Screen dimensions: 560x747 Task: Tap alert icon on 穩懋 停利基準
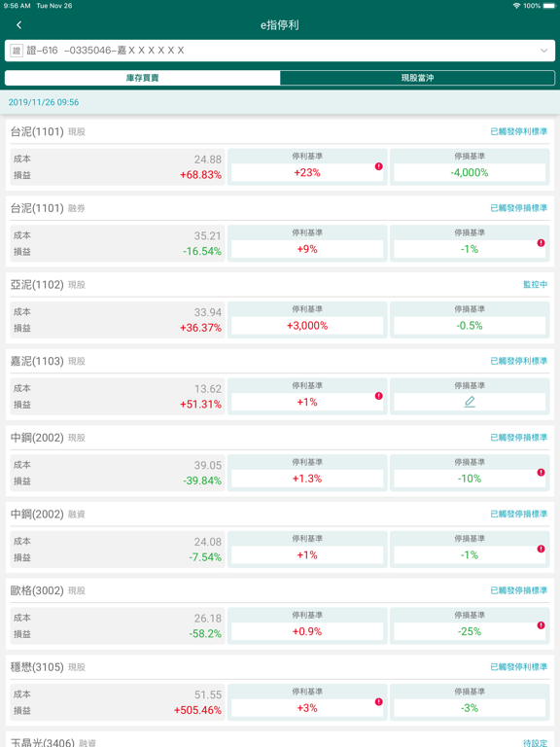click(x=378, y=701)
